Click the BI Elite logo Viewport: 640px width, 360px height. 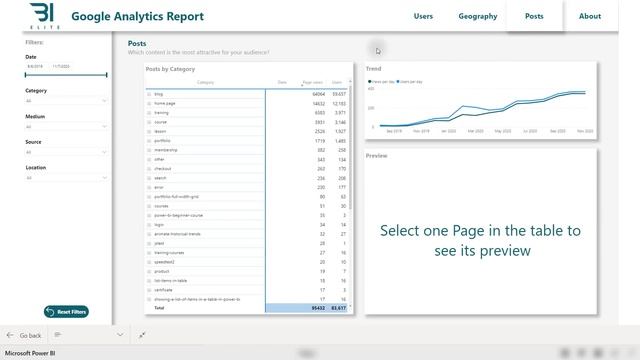(43, 16)
